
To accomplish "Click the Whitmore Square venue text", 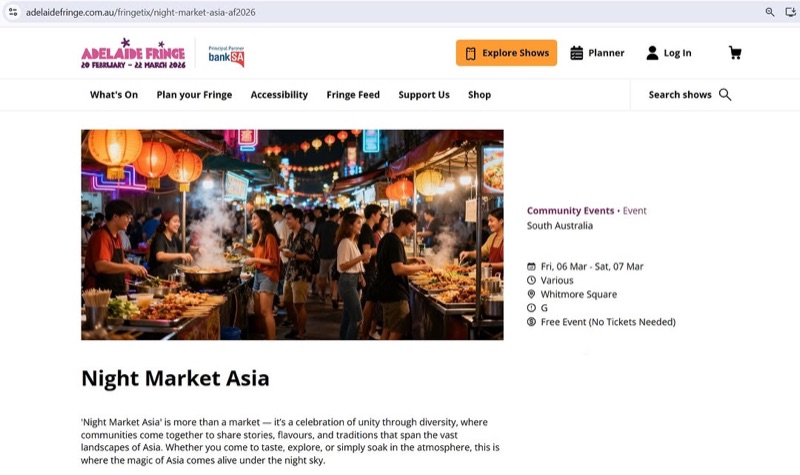I will pos(579,294).
